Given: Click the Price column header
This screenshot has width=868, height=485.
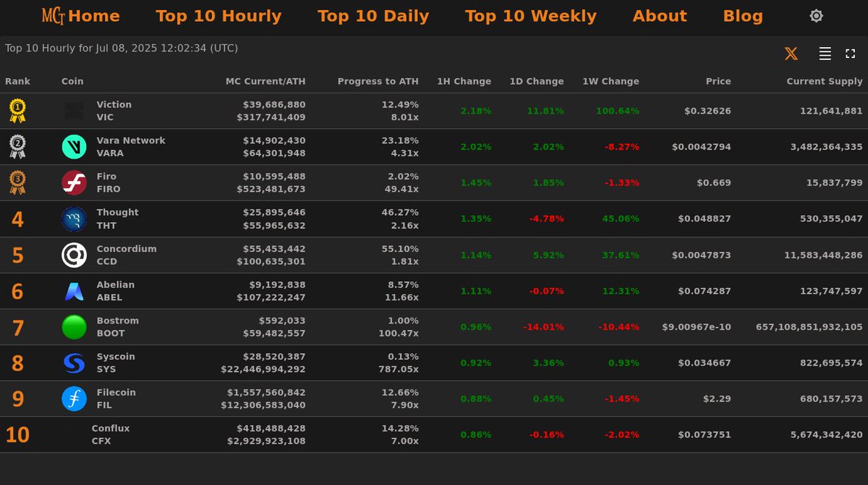Looking at the screenshot, I should (x=718, y=81).
